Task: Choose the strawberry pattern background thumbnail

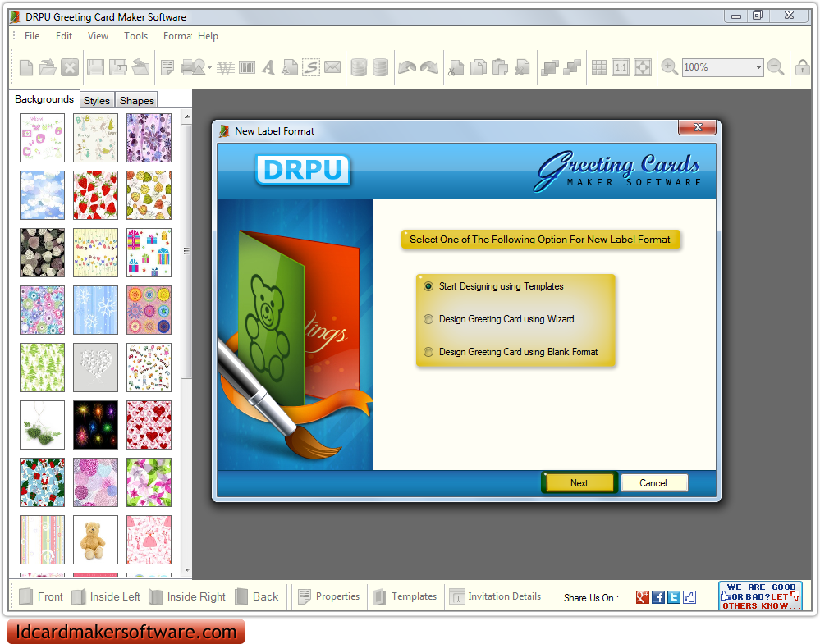Action: tap(96, 195)
